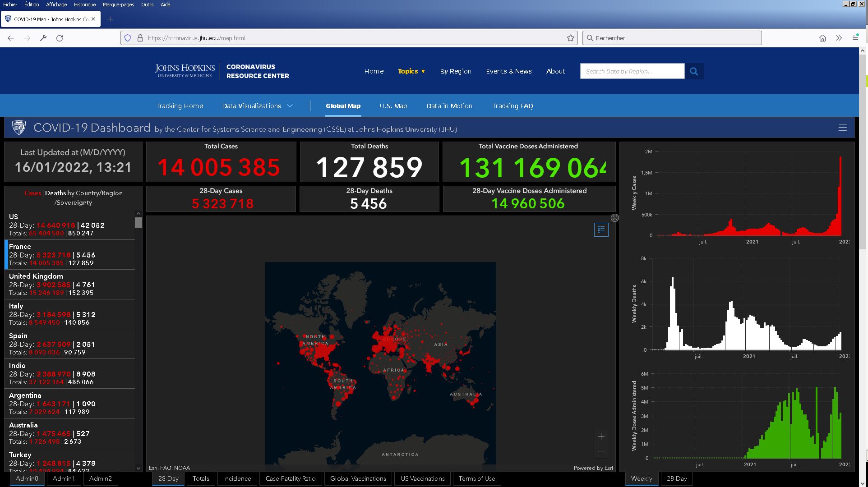Open the Firefox hamburger application menu
The height and width of the screenshot is (487, 868).
click(x=855, y=38)
